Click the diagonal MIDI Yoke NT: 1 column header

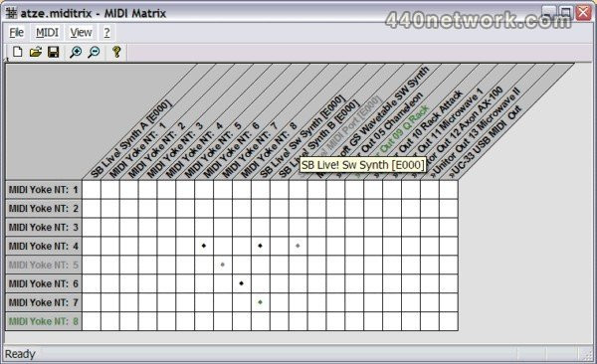138,150
